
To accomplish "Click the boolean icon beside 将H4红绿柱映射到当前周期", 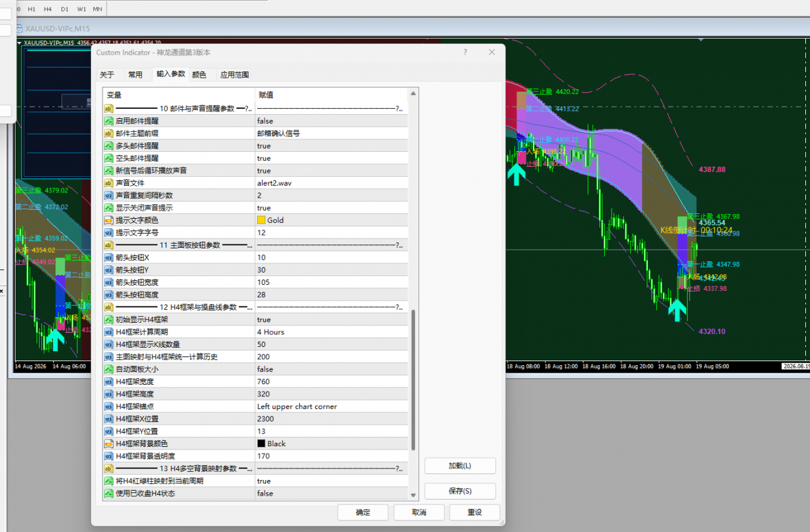I will (109, 481).
